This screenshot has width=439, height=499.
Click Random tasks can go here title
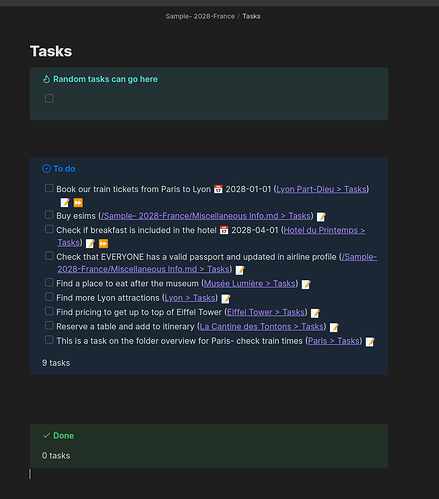coord(105,79)
